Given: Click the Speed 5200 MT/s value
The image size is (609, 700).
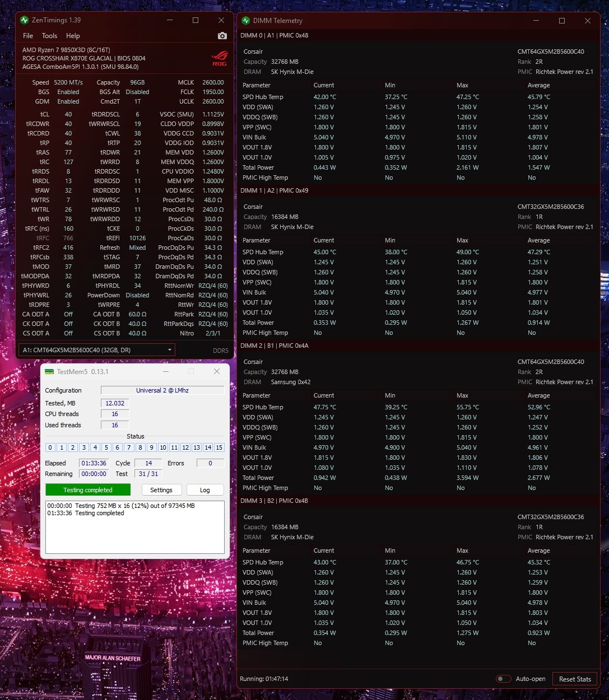Looking at the screenshot, I should (68, 82).
